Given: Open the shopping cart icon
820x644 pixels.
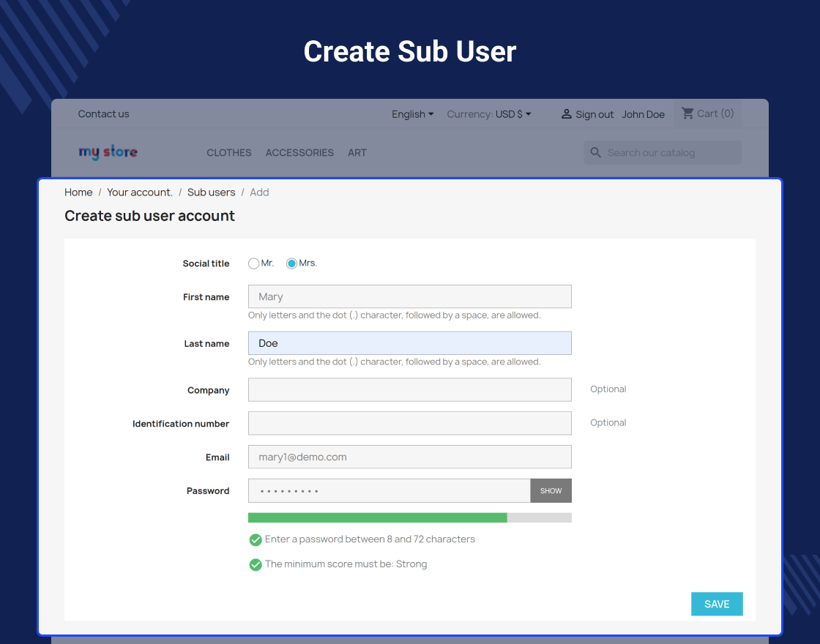Looking at the screenshot, I should (x=687, y=113).
